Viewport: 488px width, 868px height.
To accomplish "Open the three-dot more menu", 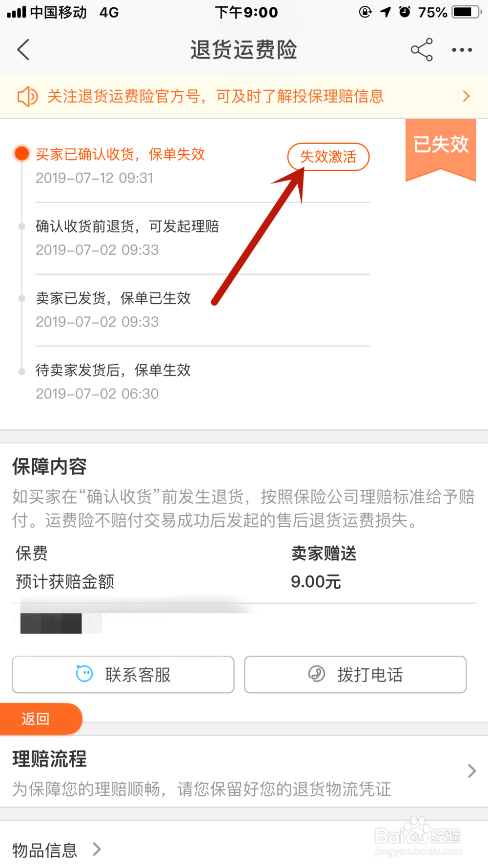I will tap(462, 50).
